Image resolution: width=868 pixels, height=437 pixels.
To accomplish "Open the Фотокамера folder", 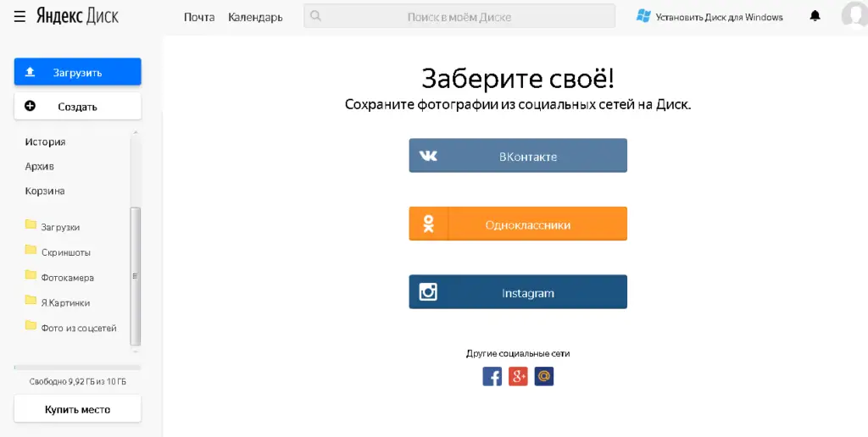I will point(60,278).
